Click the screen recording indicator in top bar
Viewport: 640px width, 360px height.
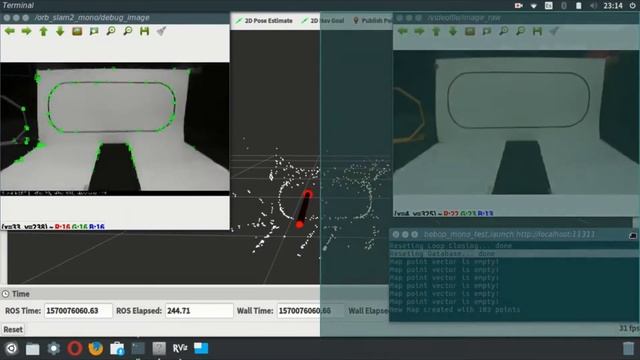pos(519,6)
